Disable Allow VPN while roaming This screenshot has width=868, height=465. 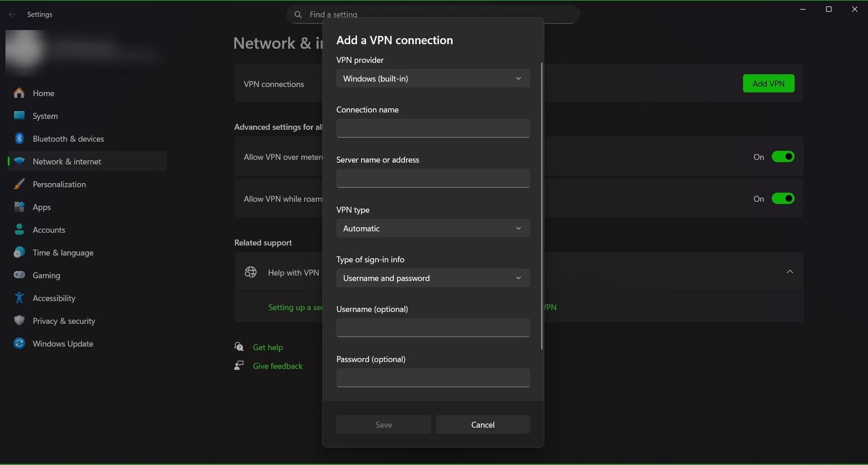point(782,198)
